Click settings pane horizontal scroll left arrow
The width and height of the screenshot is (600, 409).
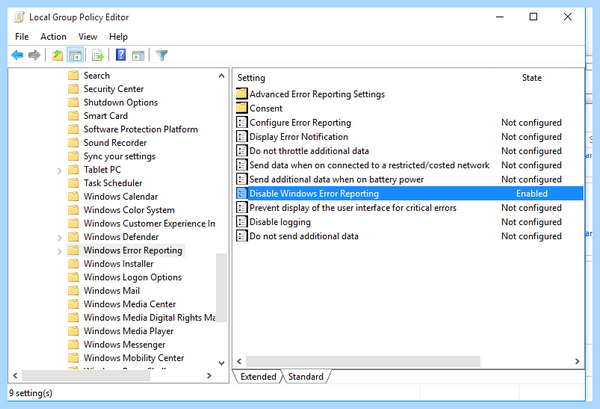240,361
